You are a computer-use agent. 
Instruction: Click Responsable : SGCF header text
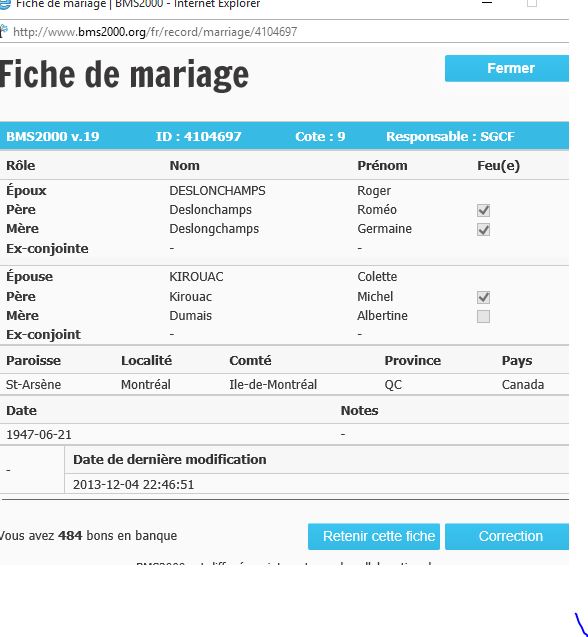click(450, 136)
